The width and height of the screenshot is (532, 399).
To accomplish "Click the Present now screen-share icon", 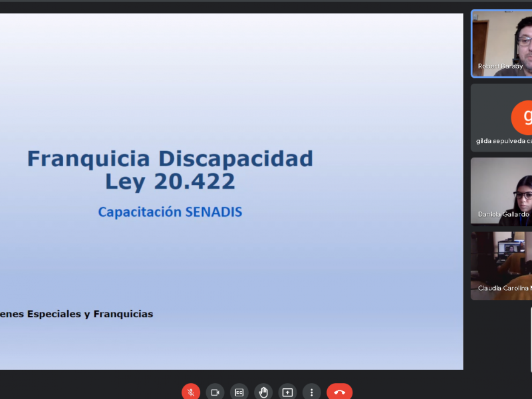I will coord(287,392).
